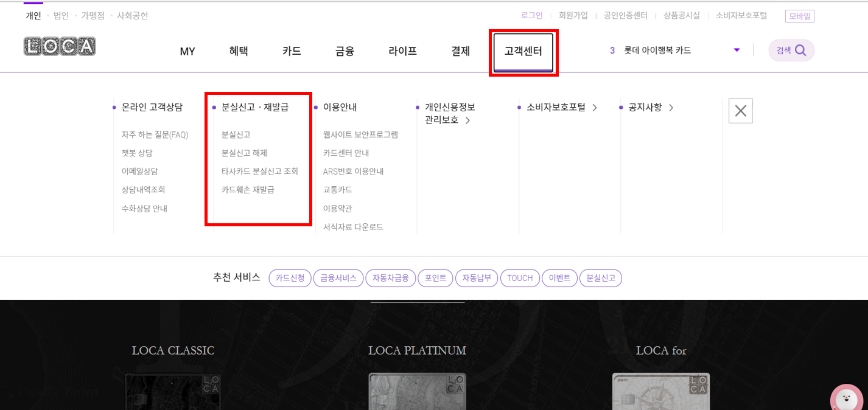Open 수화상담 안내
The width and height of the screenshot is (868, 410).
[144, 209]
